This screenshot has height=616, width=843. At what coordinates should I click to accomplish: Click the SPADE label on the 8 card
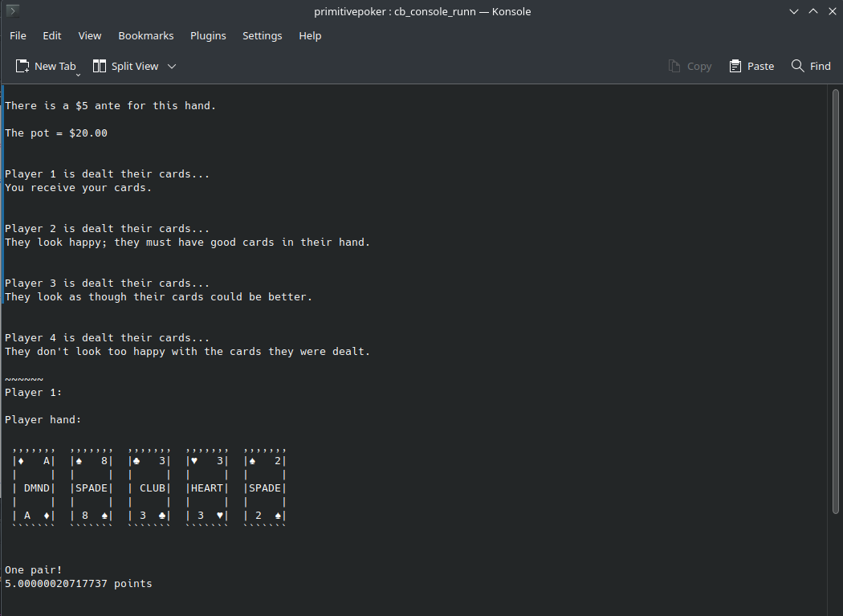coord(92,488)
